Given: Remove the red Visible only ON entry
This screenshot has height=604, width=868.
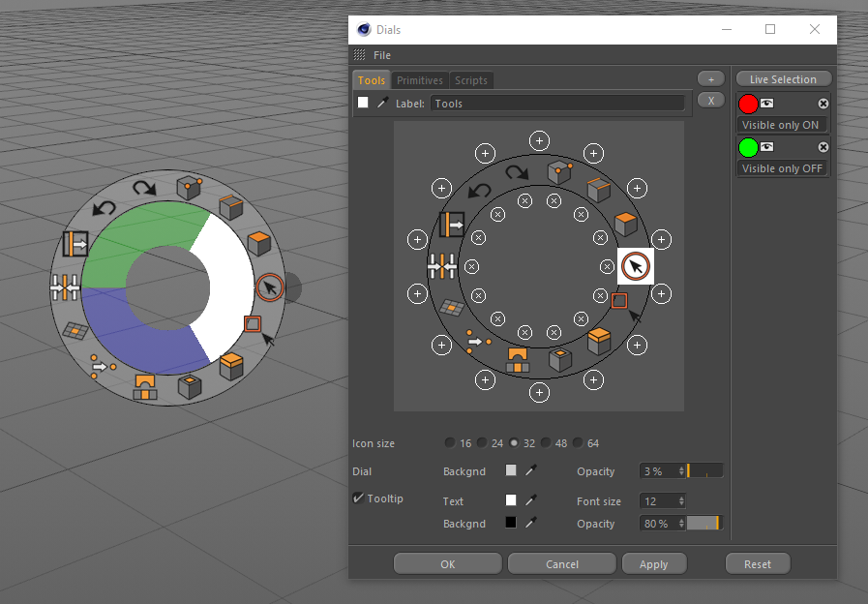Looking at the screenshot, I should point(823,104).
